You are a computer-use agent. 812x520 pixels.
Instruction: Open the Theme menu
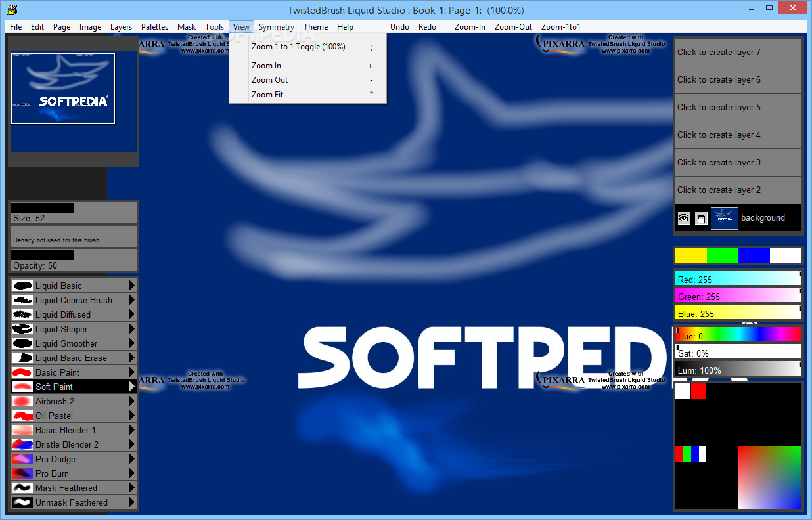pyautogui.click(x=315, y=27)
